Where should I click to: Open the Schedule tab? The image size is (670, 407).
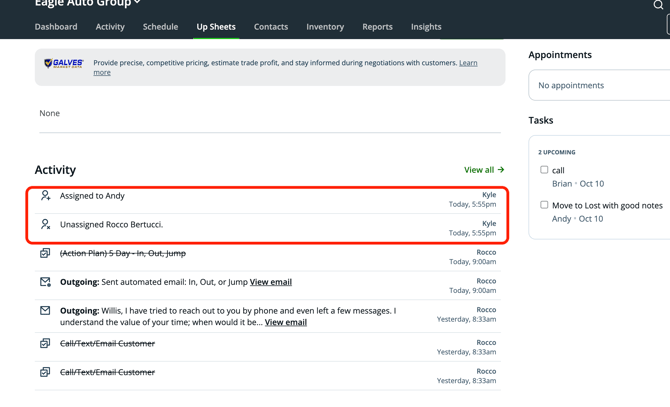160,26
